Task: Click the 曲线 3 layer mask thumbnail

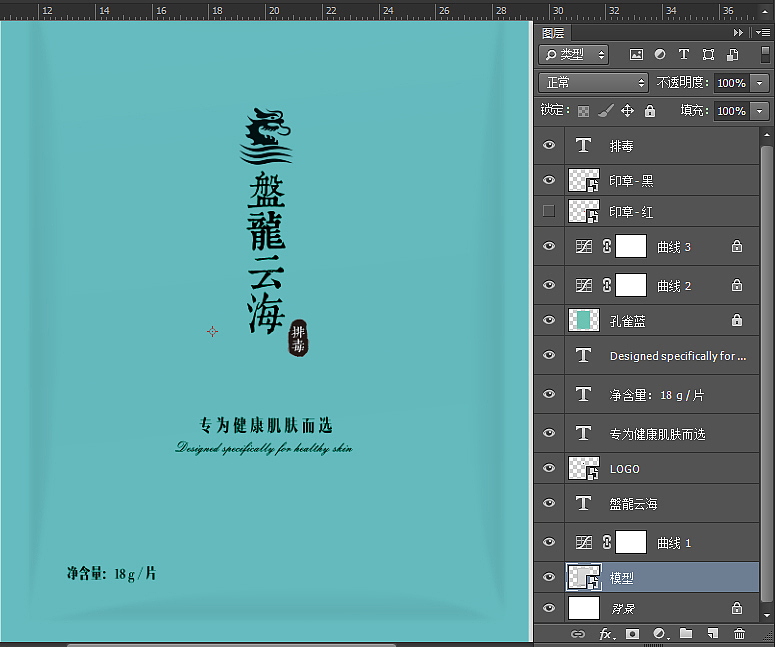Action: point(631,246)
